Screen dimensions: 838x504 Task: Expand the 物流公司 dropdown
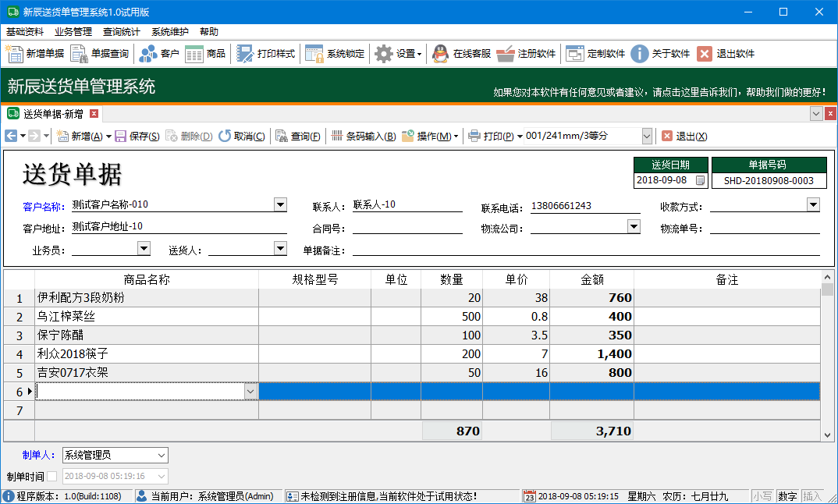coord(634,226)
